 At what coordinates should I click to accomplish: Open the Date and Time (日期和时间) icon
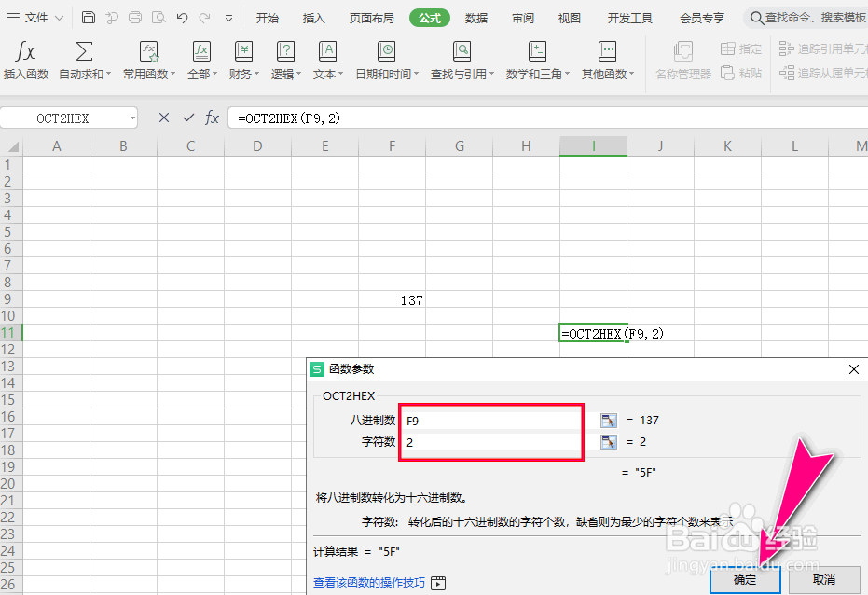click(386, 51)
